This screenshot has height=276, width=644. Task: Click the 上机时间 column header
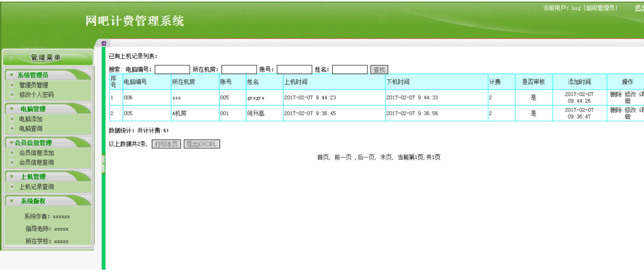[x=296, y=82]
